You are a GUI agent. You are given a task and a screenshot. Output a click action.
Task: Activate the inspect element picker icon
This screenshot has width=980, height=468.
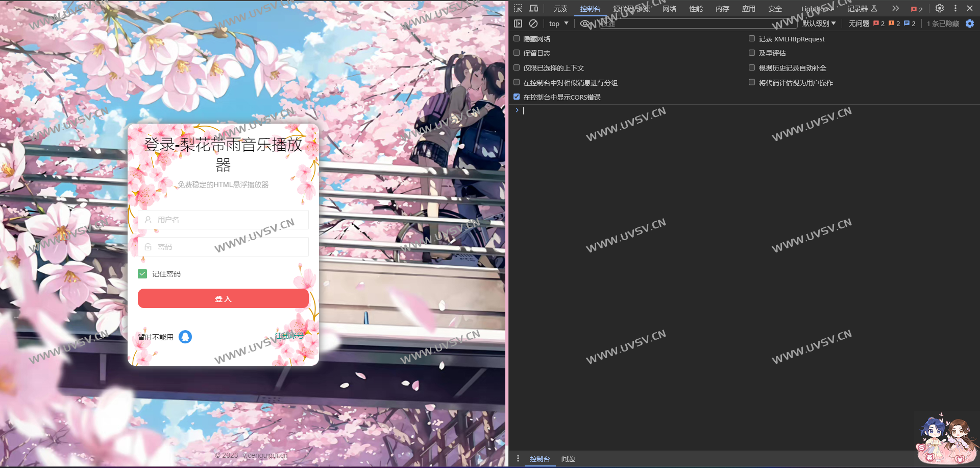[x=518, y=9]
